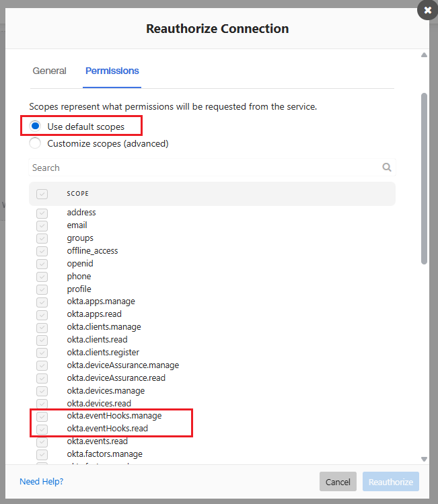The height and width of the screenshot is (504, 438).
Task: Toggle the phone scope checkbox
Action: [x=42, y=277]
